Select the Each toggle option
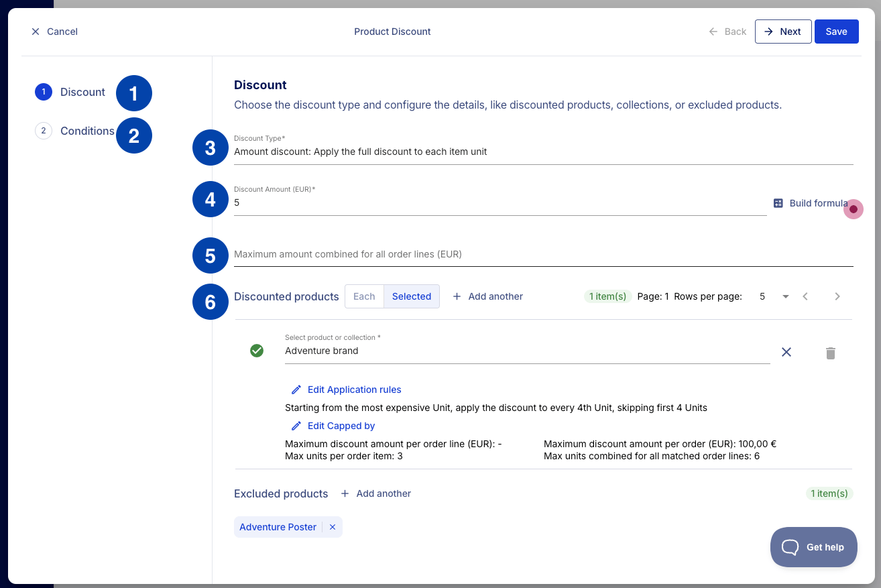This screenshot has height=588, width=881. (364, 296)
